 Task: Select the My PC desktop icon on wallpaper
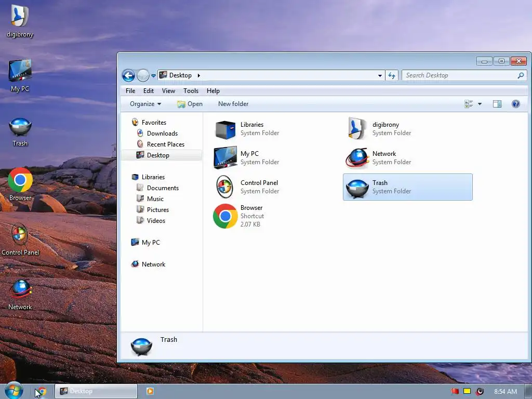(20, 76)
